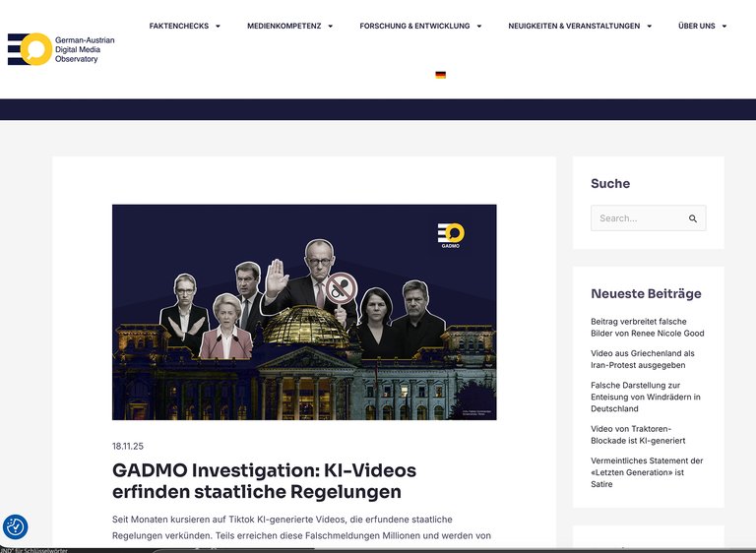Click the search magnifier icon
The image size is (756, 553).
pos(693,218)
